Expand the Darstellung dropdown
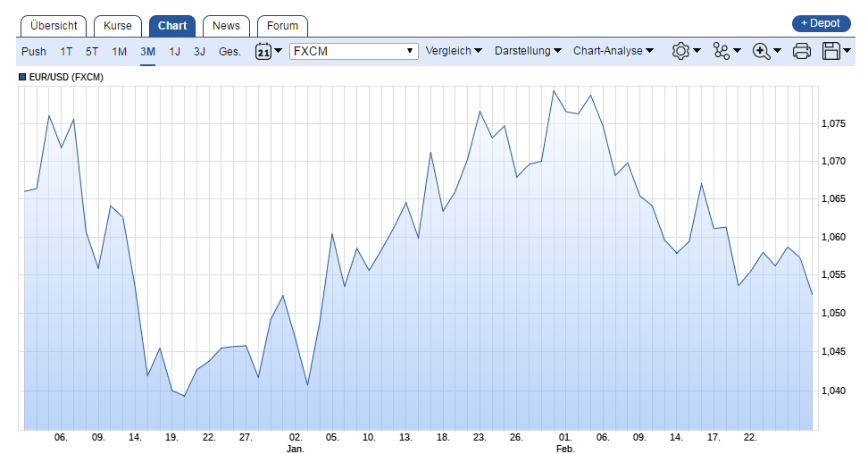Image resolution: width=868 pixels, height=454 pixels. pos(528,51)
